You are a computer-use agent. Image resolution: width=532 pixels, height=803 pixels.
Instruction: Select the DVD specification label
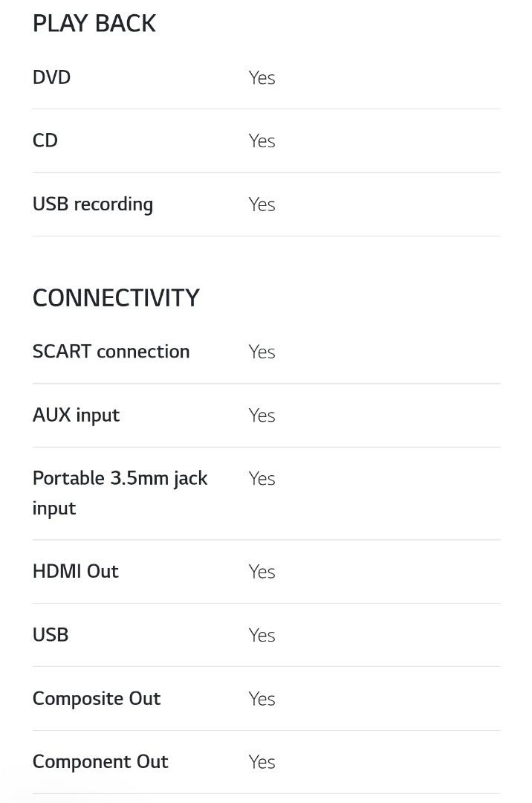click(x=52, y=77)
